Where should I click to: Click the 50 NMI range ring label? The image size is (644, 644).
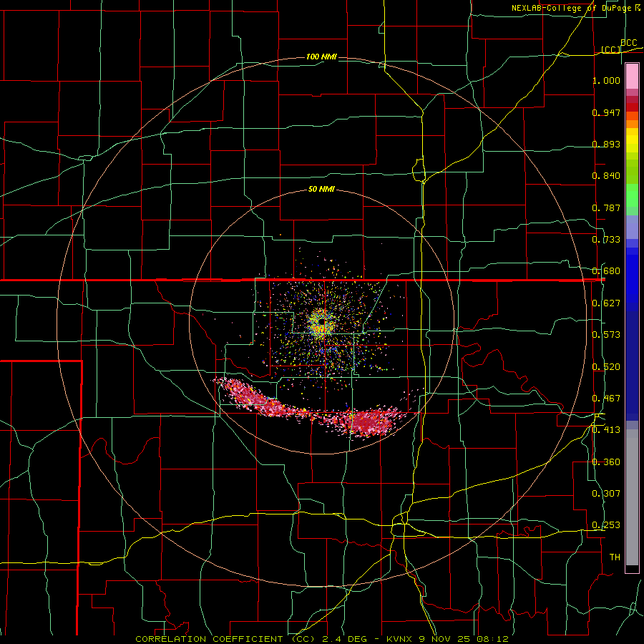coord(321,190)
